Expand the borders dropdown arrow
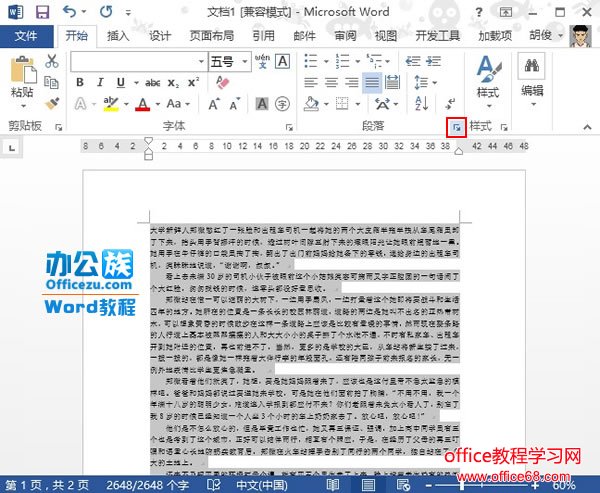The image size is (600, 493). click(x=357, y=104)
